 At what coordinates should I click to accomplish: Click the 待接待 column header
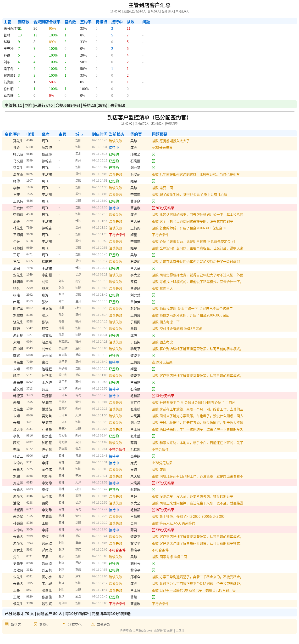[101, 22]
